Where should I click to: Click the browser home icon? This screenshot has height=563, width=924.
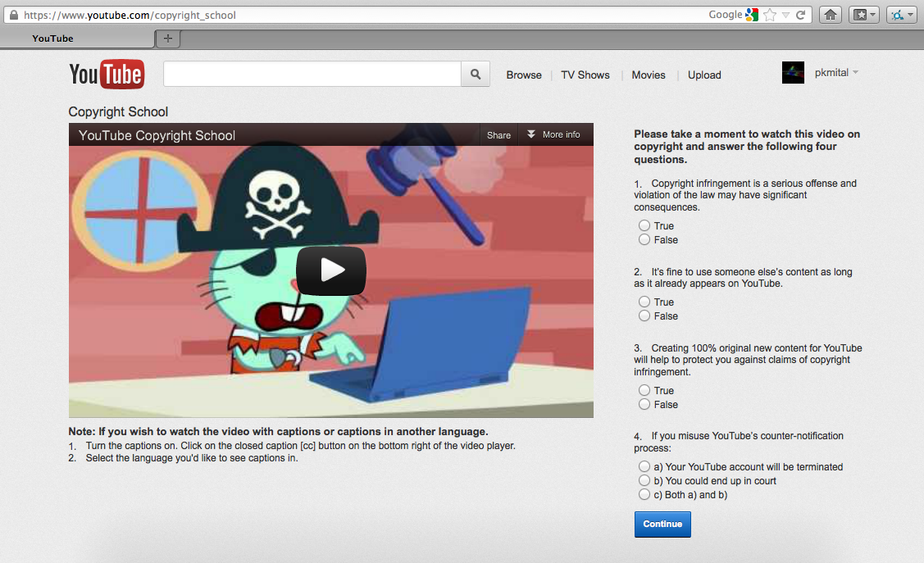(830, 15)
